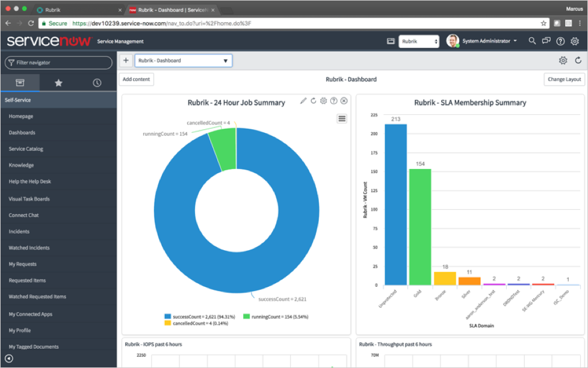Image resolution: width=588 pixels, height=368 pixels.
Task: Click the Add content button
Action: (x=136, y=79)
